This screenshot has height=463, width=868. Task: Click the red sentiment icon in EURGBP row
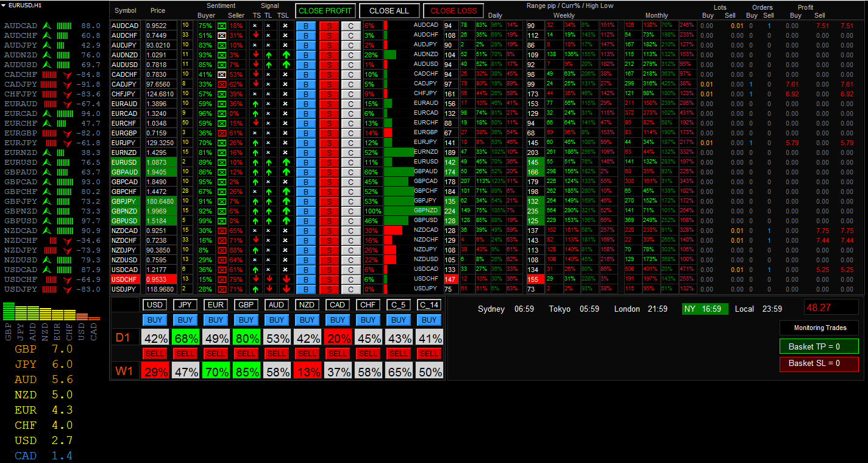222,133
